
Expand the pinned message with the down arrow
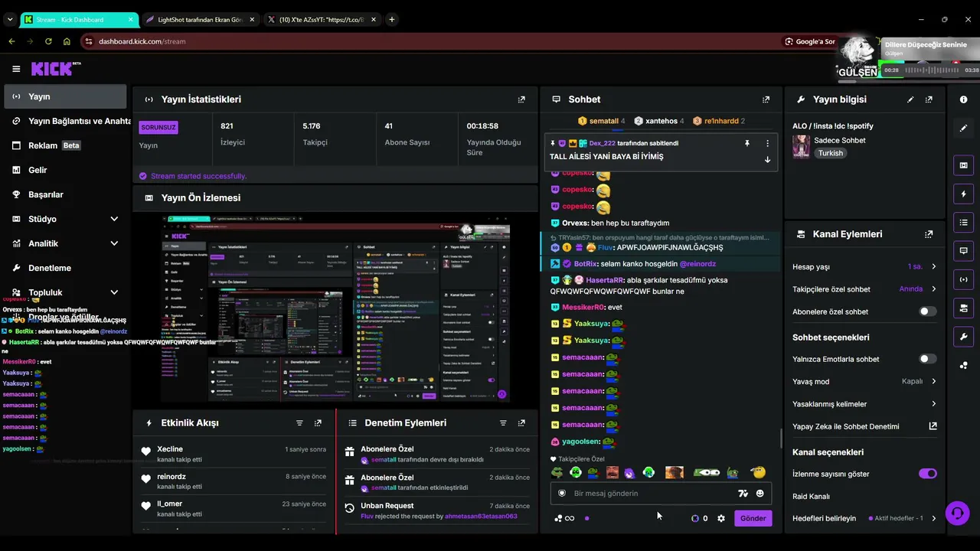(767, 159)
